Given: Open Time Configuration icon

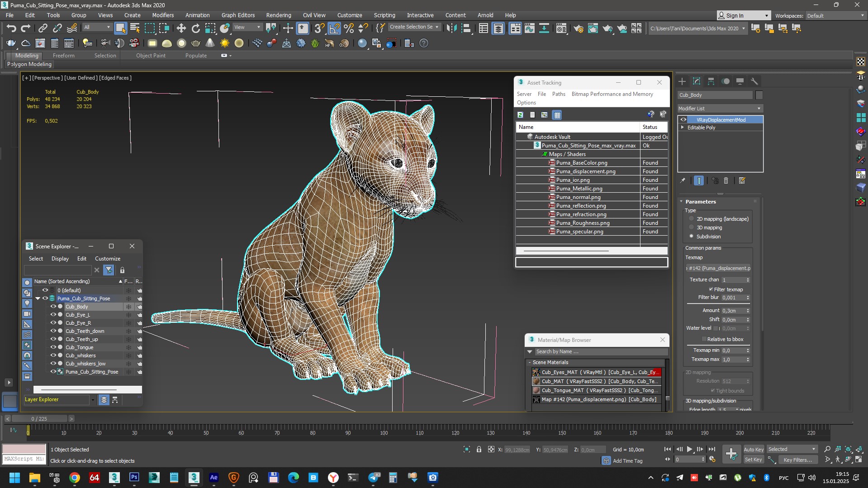Looking at the screenshot, I should (712, 460).
